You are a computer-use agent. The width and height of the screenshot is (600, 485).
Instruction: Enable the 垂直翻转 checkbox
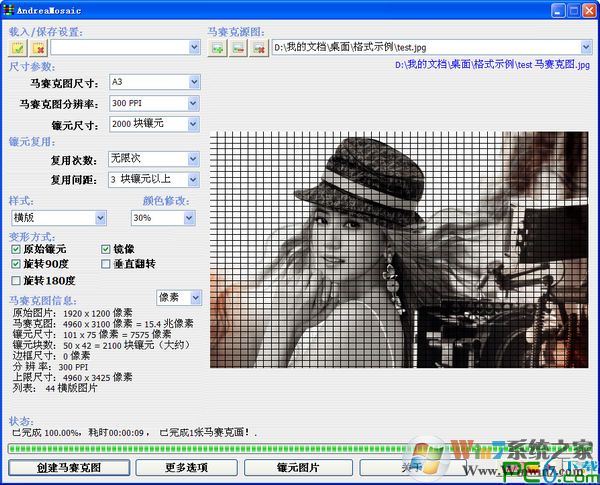(x=106, y=264)
